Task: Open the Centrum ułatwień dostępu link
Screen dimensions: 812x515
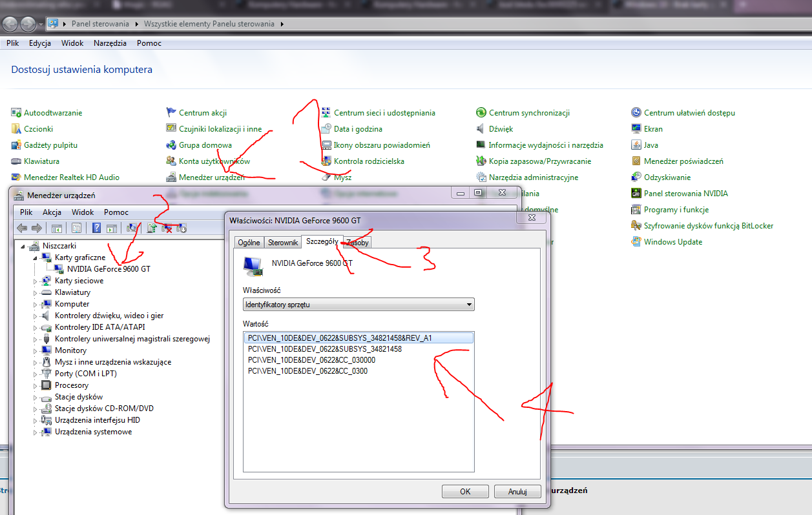Action: (689, 113)
